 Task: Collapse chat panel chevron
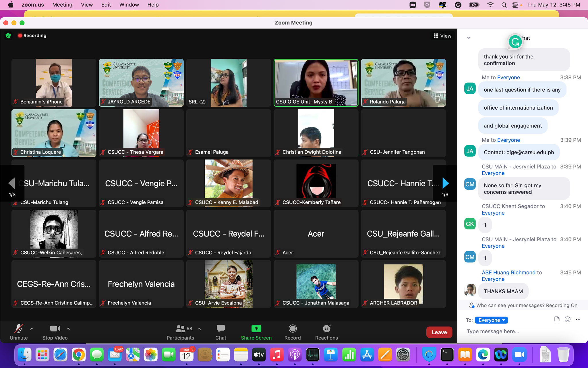coord(469,38)
